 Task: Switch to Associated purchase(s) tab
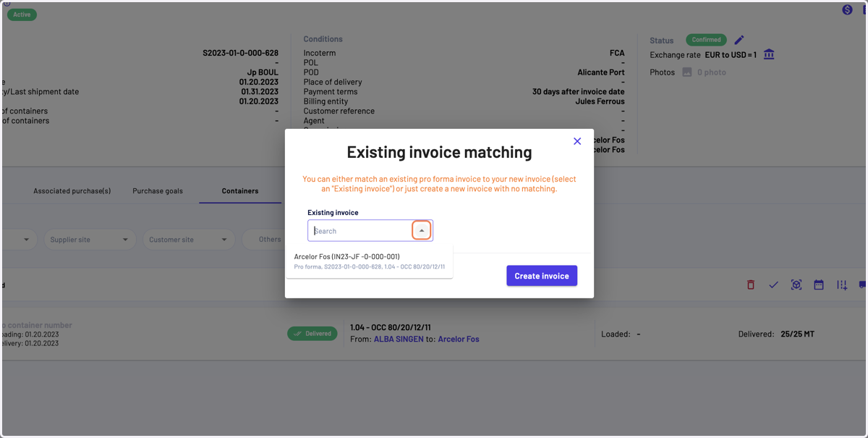72,191
